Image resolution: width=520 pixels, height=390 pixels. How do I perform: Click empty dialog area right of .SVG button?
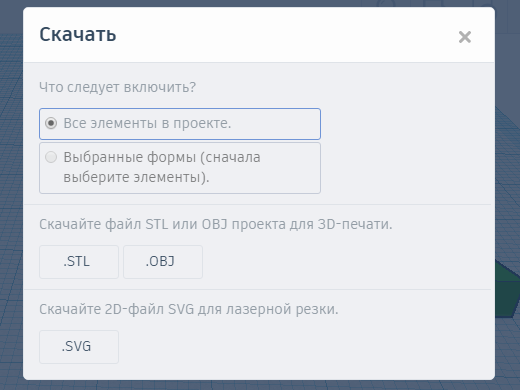pos(300,347)
